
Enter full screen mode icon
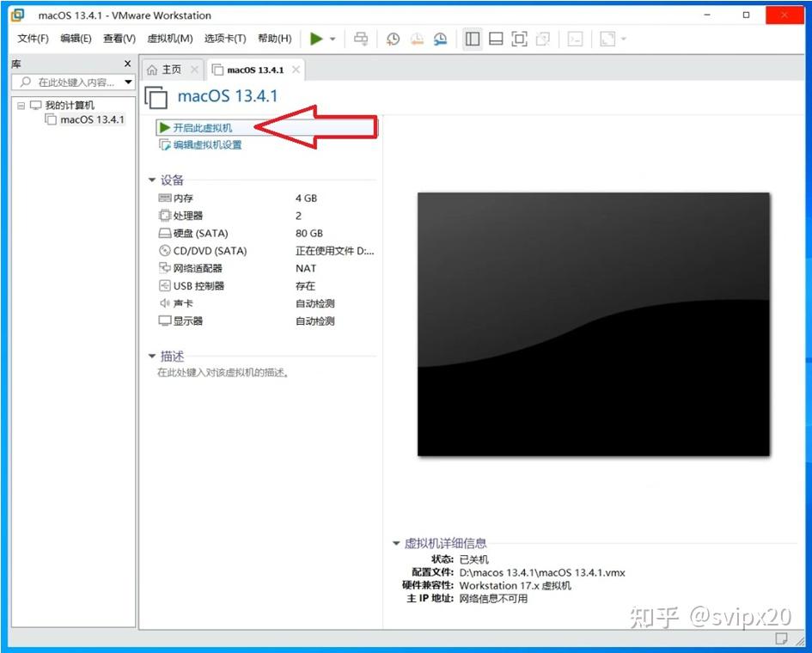pyautogui.click(x=519, y=39)
